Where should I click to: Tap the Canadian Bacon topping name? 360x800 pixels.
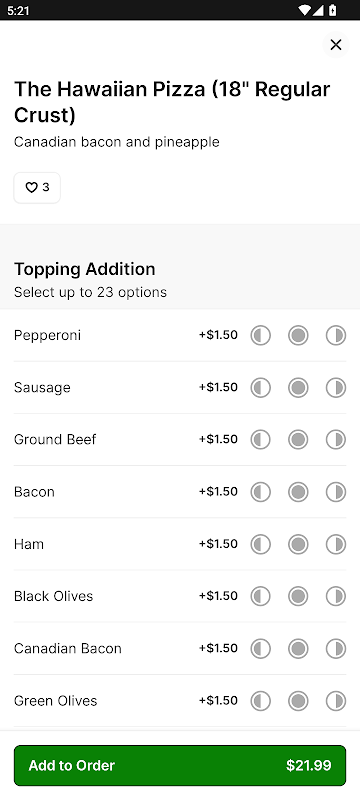(x=68, y=648)
